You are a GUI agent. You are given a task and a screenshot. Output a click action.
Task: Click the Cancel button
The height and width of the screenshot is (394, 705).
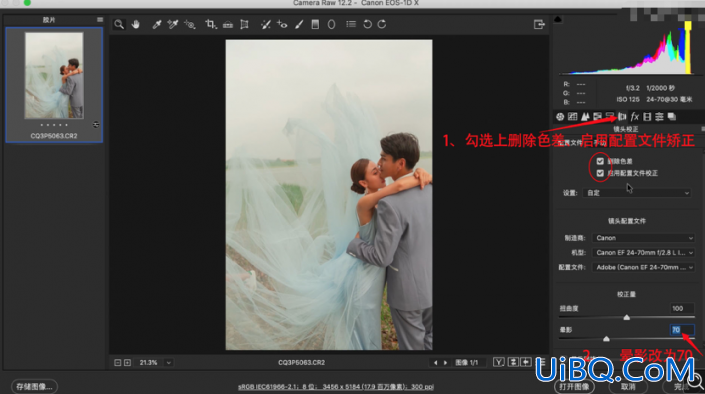point(628,386)
